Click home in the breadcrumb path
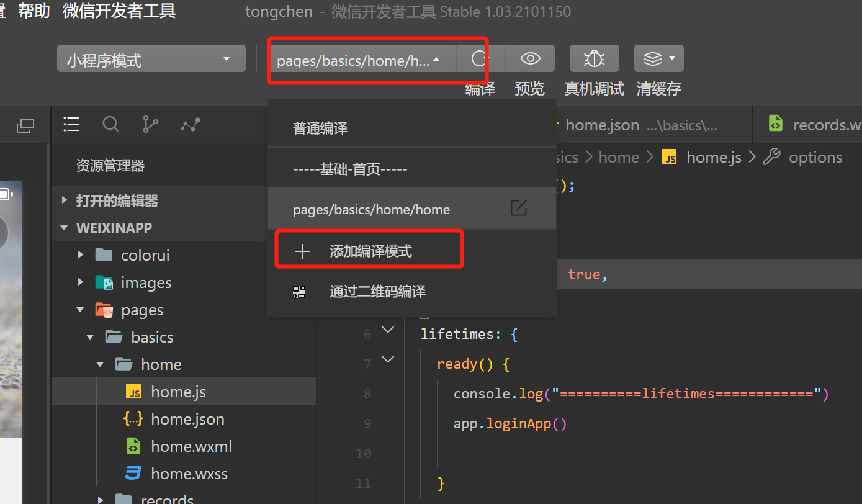 619,158
